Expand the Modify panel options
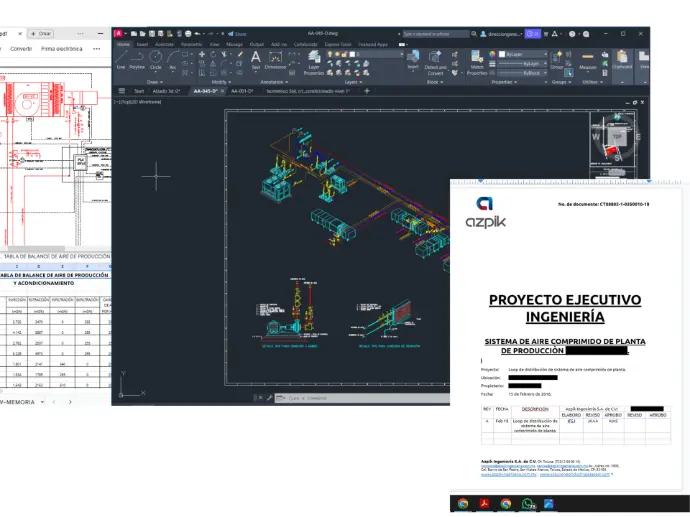 [219, 82]
